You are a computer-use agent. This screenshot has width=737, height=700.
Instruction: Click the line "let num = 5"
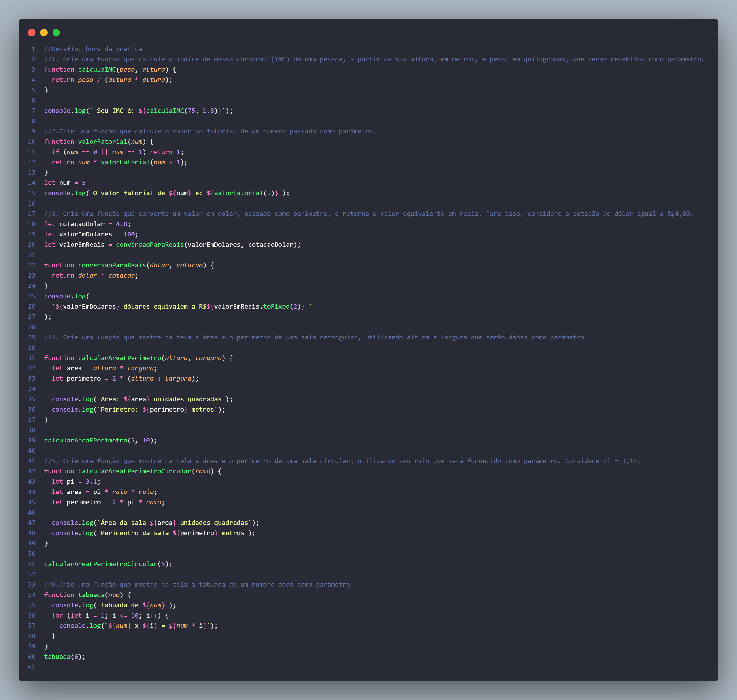pos(65,183)
